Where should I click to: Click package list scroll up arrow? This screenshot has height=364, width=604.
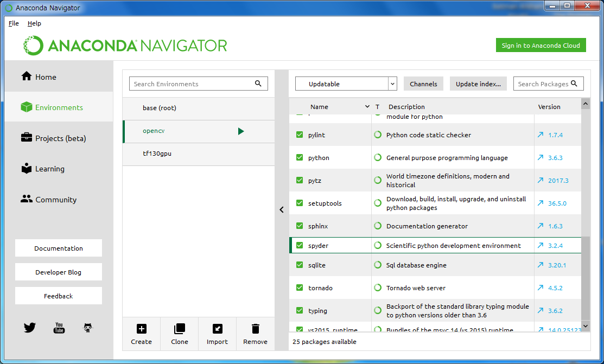586,104
